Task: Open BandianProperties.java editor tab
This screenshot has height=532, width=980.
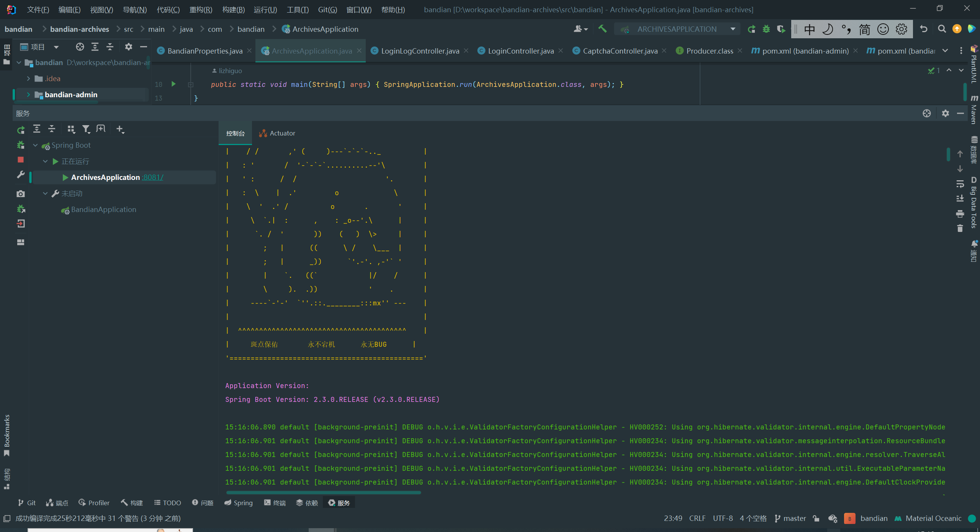Action: click(x=205, y=51)
